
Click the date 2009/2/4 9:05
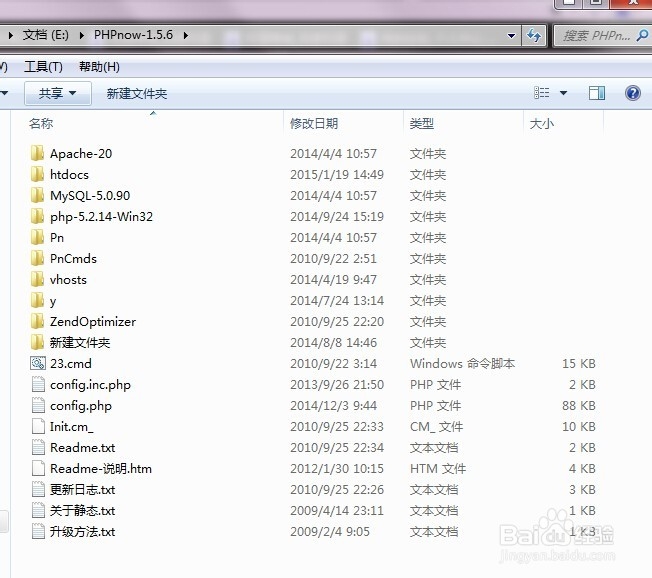click(330, 531)
